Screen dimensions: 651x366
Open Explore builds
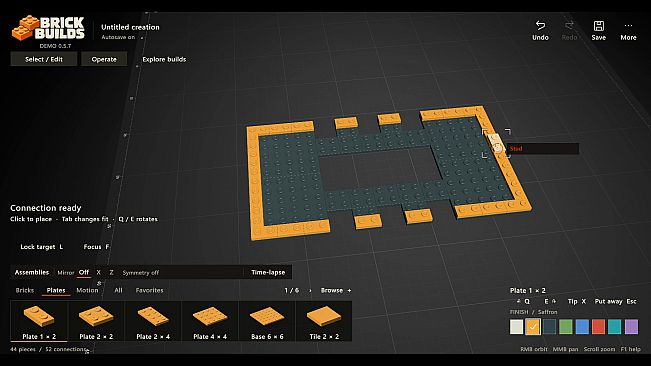(164, 59)
